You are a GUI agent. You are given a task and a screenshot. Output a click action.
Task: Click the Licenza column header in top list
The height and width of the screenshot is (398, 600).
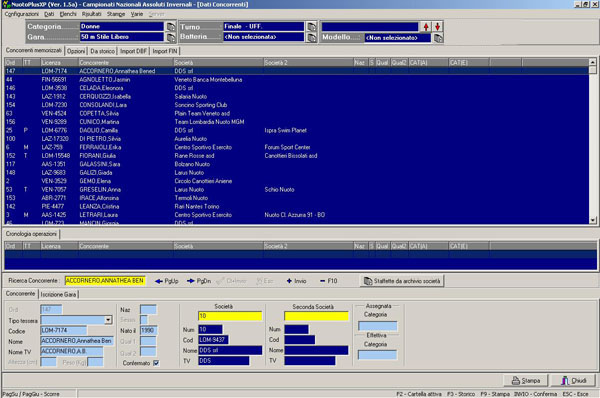(x=59, y=62)
